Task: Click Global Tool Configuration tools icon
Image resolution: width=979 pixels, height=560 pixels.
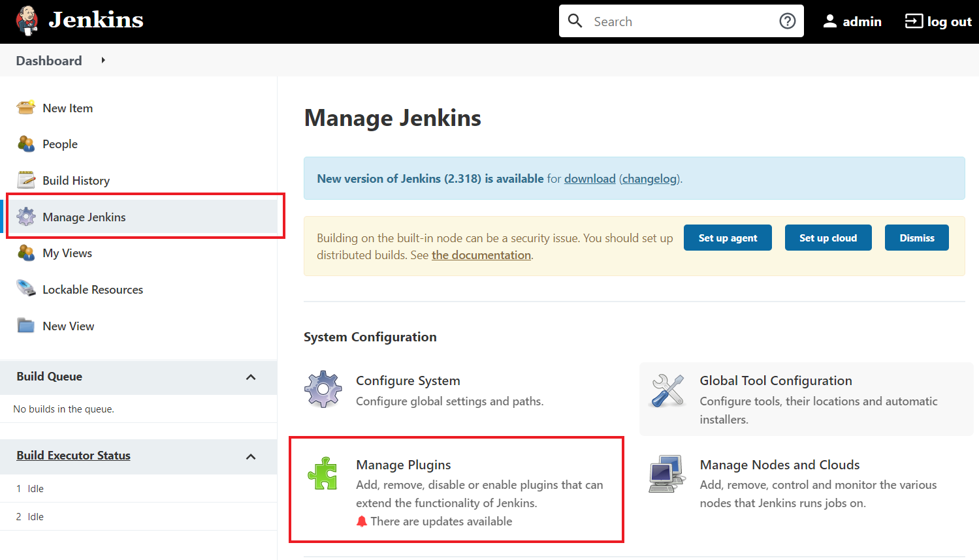Action: [x=667, y=390]
